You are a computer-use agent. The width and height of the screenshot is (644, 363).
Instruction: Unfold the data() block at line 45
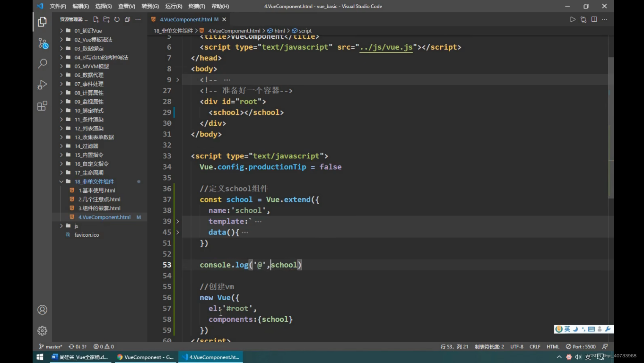178,232
